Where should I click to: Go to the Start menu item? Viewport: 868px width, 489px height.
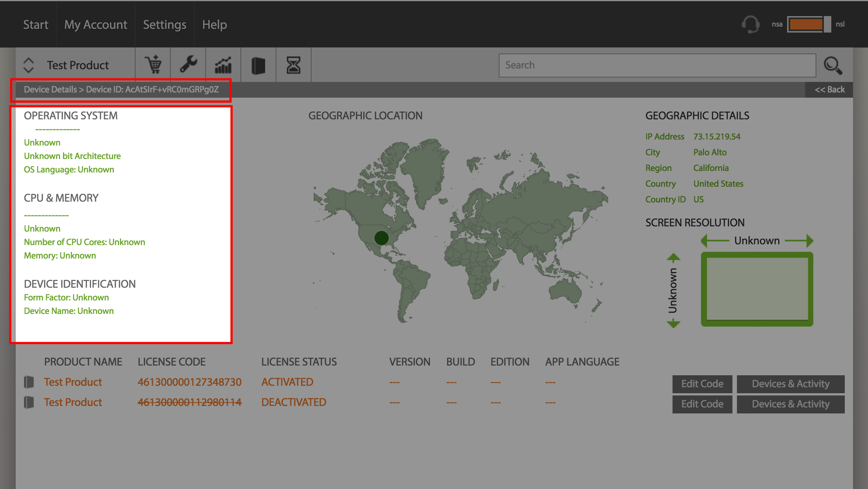point(36,24)
